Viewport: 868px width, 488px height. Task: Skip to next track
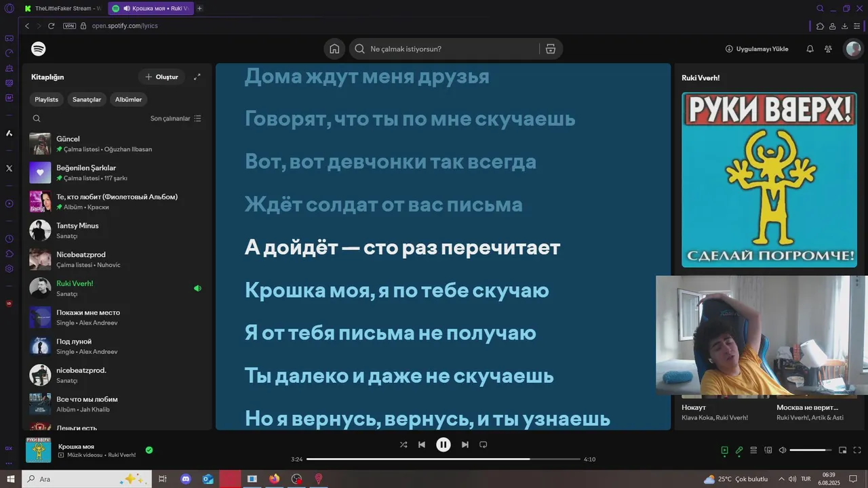tap(465, 445)
